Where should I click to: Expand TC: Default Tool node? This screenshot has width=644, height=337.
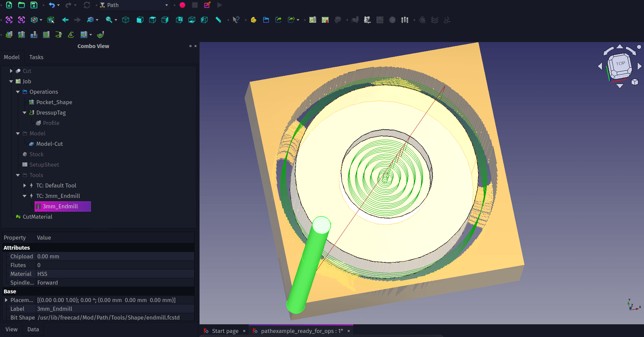[25, 185]
